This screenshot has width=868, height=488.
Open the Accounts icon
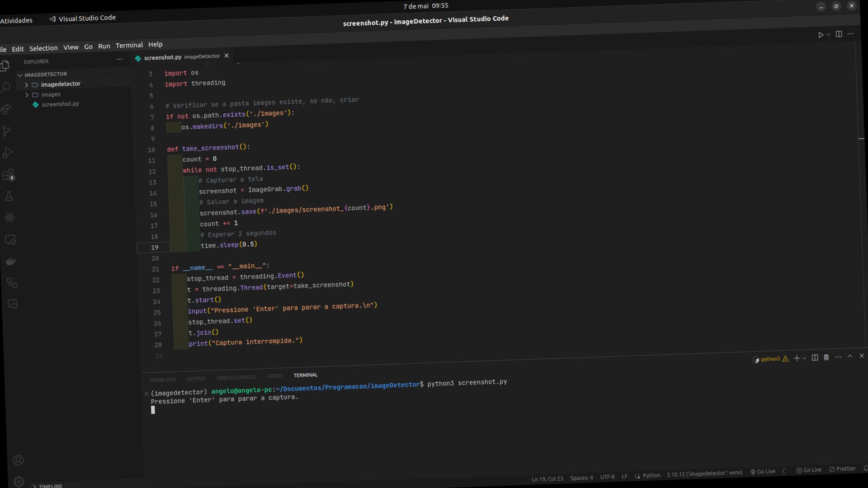18,460
